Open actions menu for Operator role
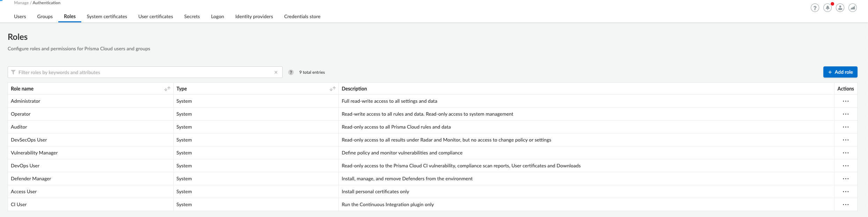This screenshot has width=868, height=217. pos(846,114)
